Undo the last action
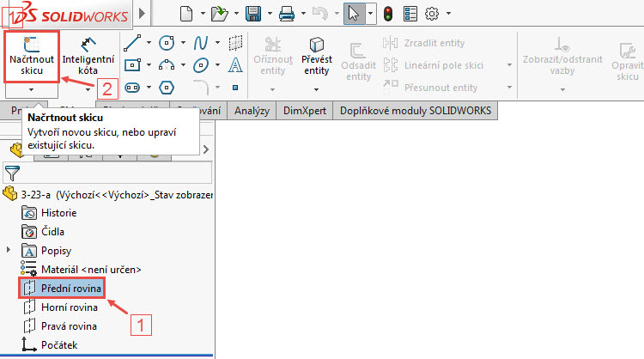644x359 pixels. coord(320,14)
